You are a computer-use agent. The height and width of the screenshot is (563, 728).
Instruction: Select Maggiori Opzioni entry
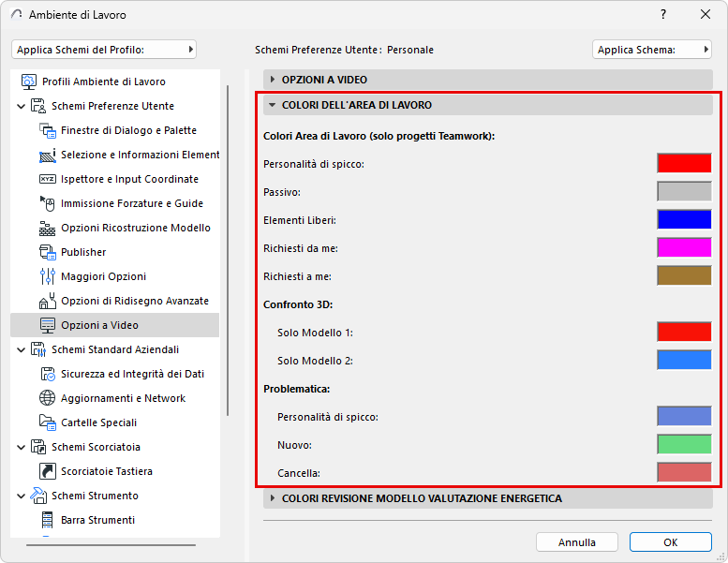pyautogui.click(x=104, y=276)
